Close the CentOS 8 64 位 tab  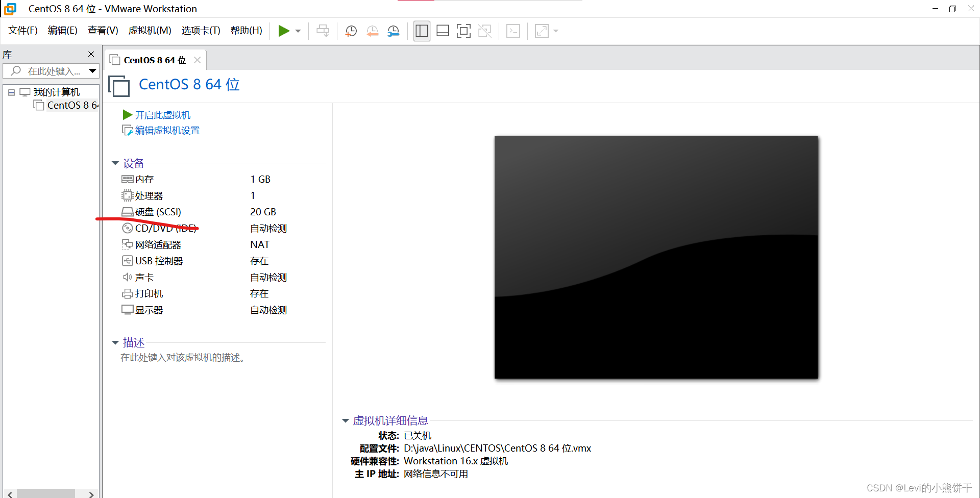(197, 60)
